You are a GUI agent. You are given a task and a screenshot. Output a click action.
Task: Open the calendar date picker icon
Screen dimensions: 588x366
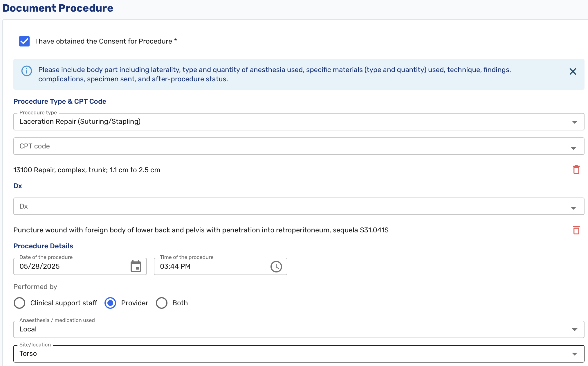[136, 266]
